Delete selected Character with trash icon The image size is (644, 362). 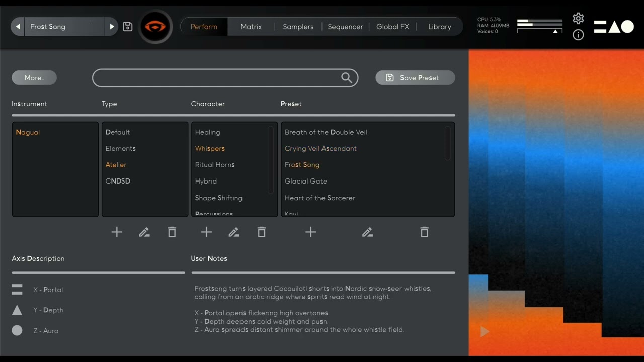[262, 232]
